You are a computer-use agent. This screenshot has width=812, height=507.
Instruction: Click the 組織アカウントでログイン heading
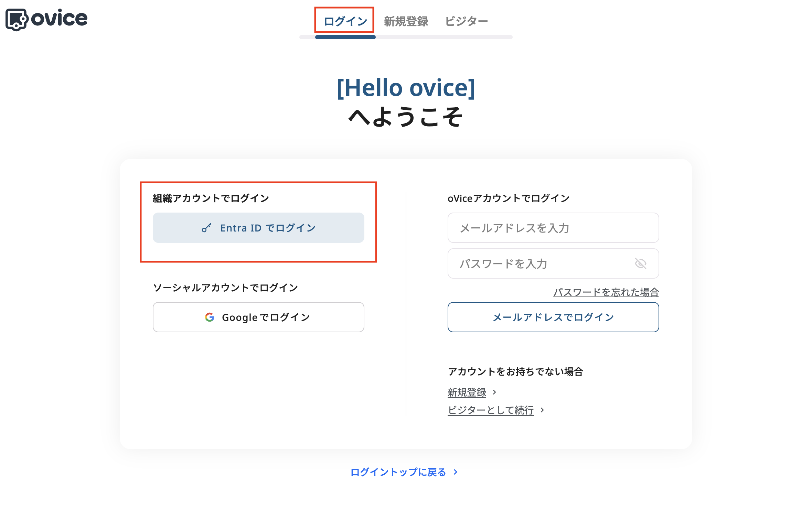(x=211, y=198)
